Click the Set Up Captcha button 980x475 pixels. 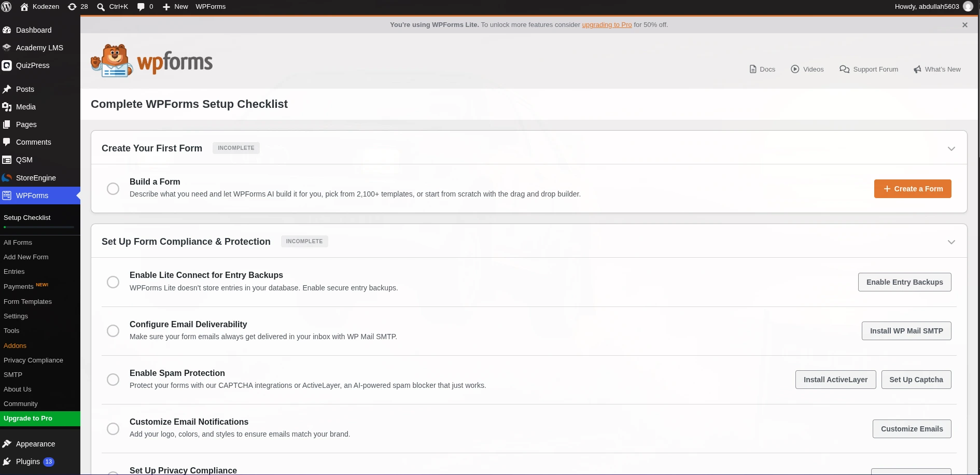pyautogui.click(x=916, y=380)
